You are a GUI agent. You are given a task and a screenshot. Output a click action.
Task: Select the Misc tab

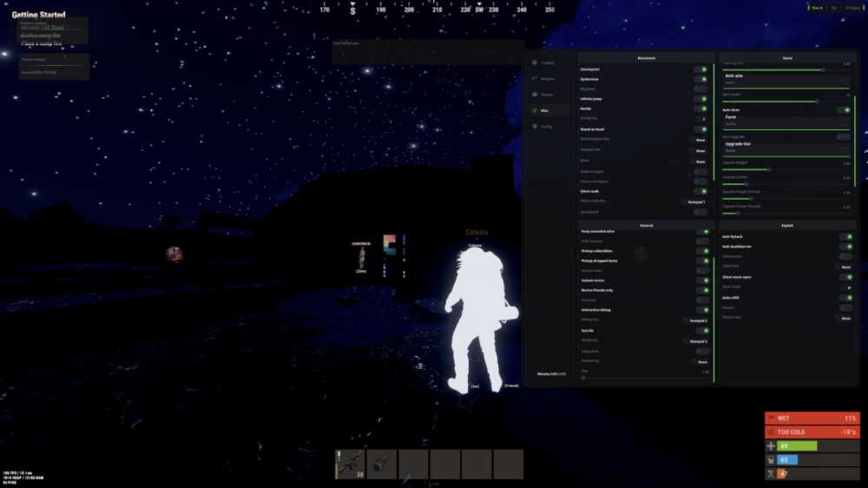[548, 111]
